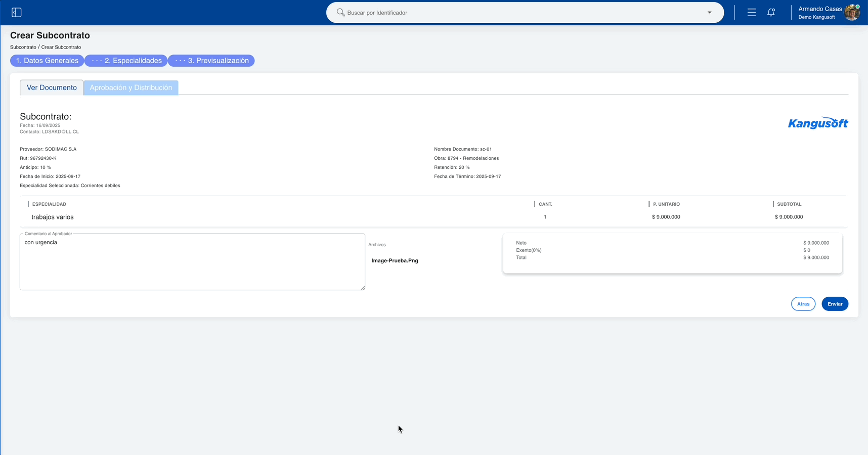Open the notifications bell
This screenshot has width=868, height=455.
771,12
